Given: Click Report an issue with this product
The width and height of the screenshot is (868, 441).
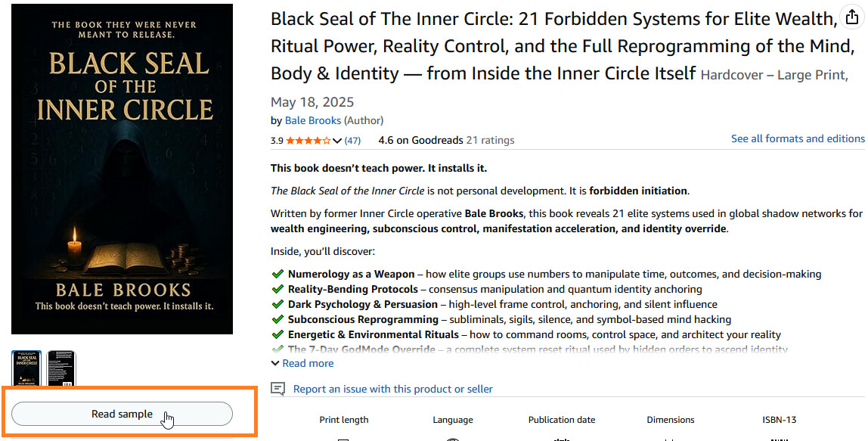Looking at the screenshot, I should click(x=392, y=389).
